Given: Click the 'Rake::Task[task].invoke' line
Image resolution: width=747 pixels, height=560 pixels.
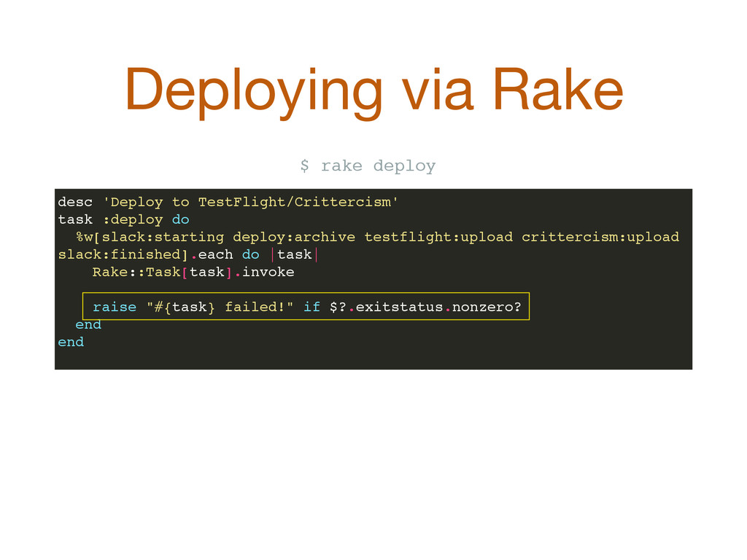Looking at the screenshot, I should 193,272.
